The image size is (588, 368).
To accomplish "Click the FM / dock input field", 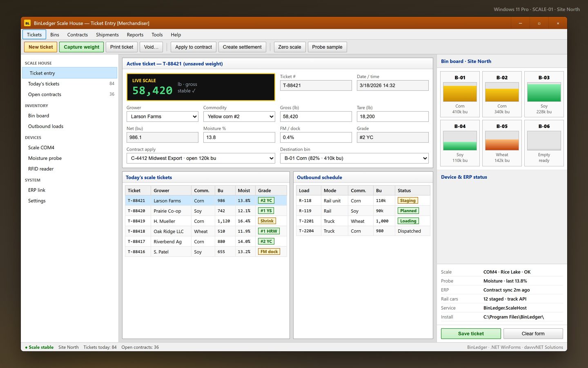I will [316, 137].
